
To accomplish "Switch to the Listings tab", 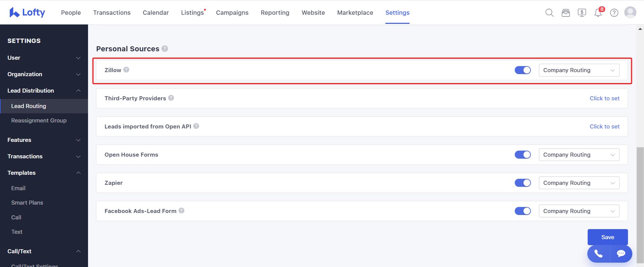I will 192,12.
